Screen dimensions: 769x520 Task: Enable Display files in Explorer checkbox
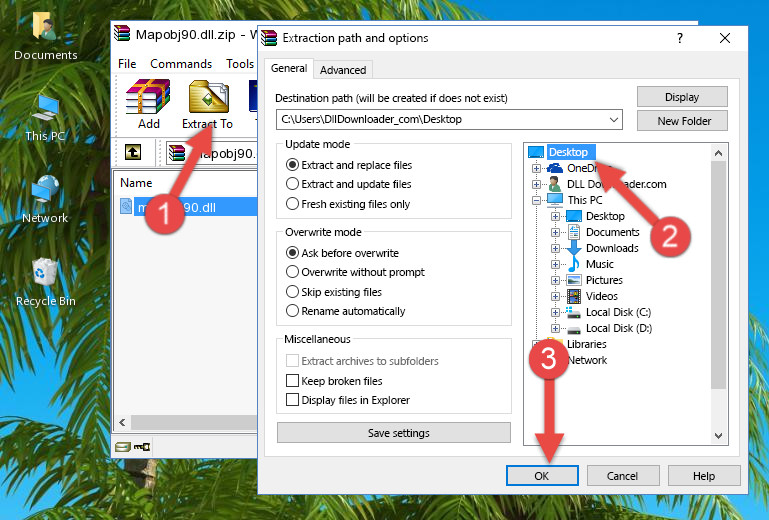point(292,400)
